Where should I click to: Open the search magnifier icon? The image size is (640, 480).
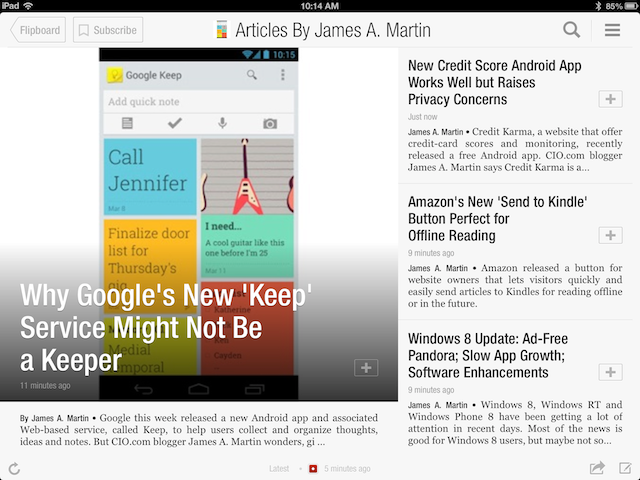pyautogui.click(x=571, y=30)
